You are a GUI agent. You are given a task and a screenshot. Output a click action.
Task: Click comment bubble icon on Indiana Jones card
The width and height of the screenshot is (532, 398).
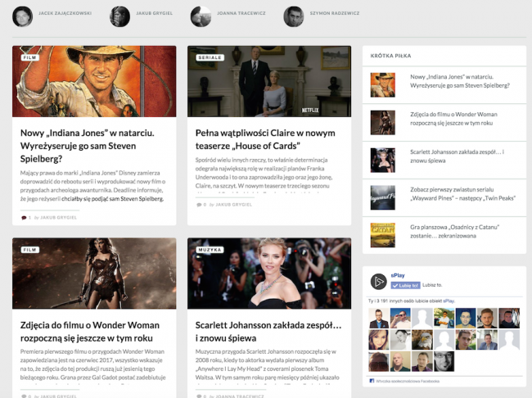[24, 218]
